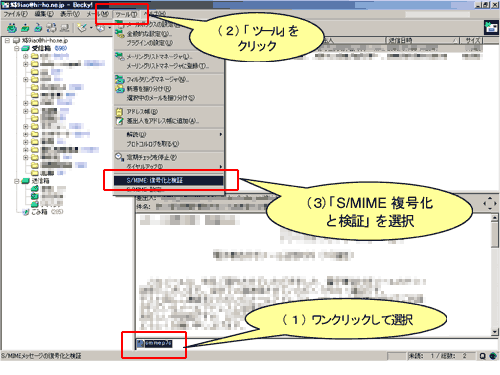This screenshot has height=375, width=500.
Task: Open the ファイル(F) menu
Action: 15,14
